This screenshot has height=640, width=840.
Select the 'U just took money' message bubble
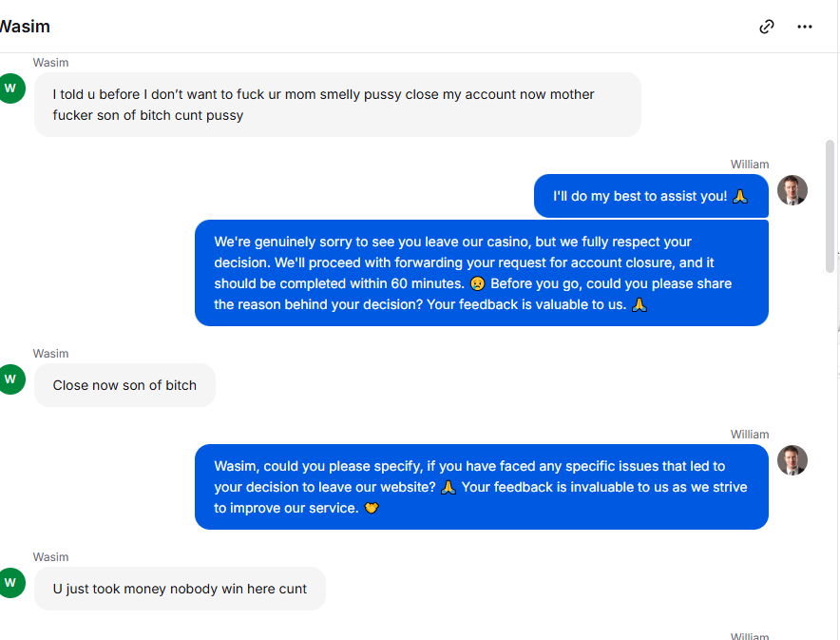180,589
